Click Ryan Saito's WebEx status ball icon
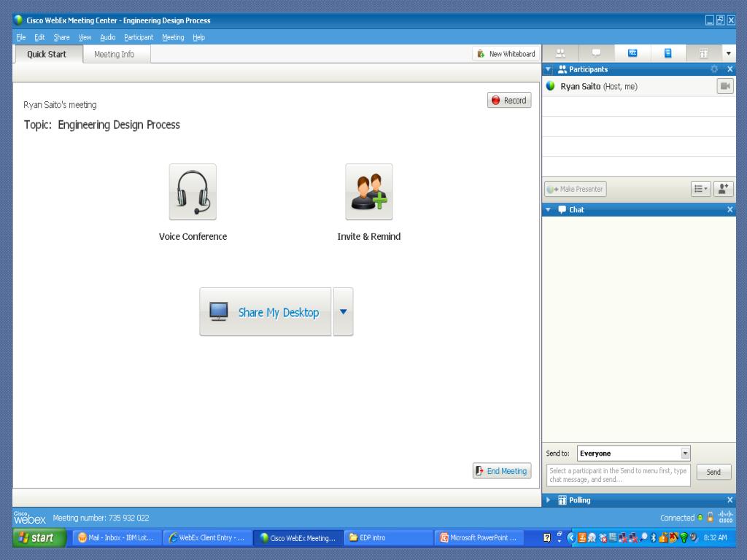 click(x=551, y=86)
